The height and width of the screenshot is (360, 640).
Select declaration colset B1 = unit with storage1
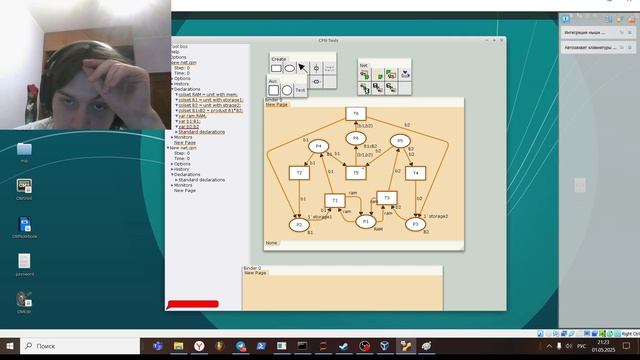click(211, 100)
